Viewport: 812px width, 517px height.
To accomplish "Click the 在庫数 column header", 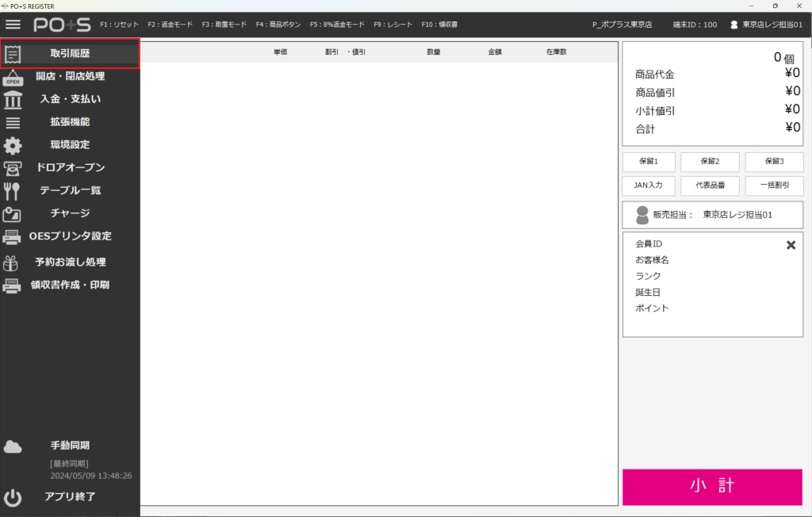I will [x=556, y=52].
